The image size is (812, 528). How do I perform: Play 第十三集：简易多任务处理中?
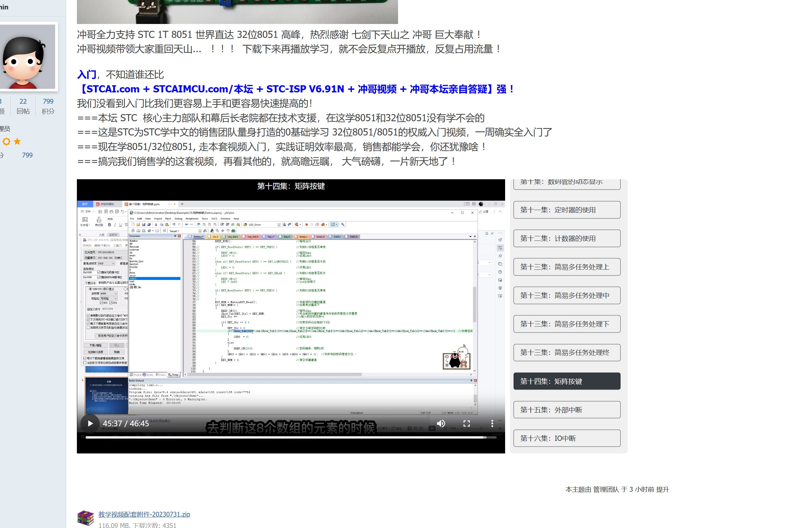point(567,296)
